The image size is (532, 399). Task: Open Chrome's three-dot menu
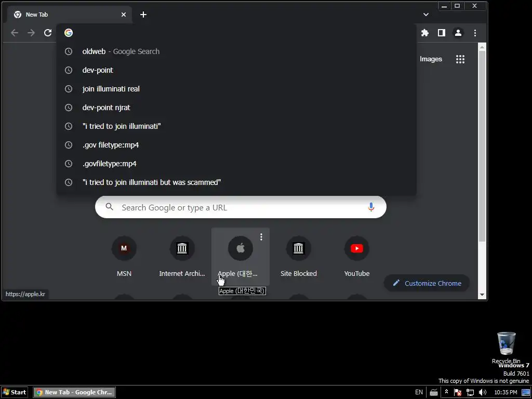click(475, 33)
